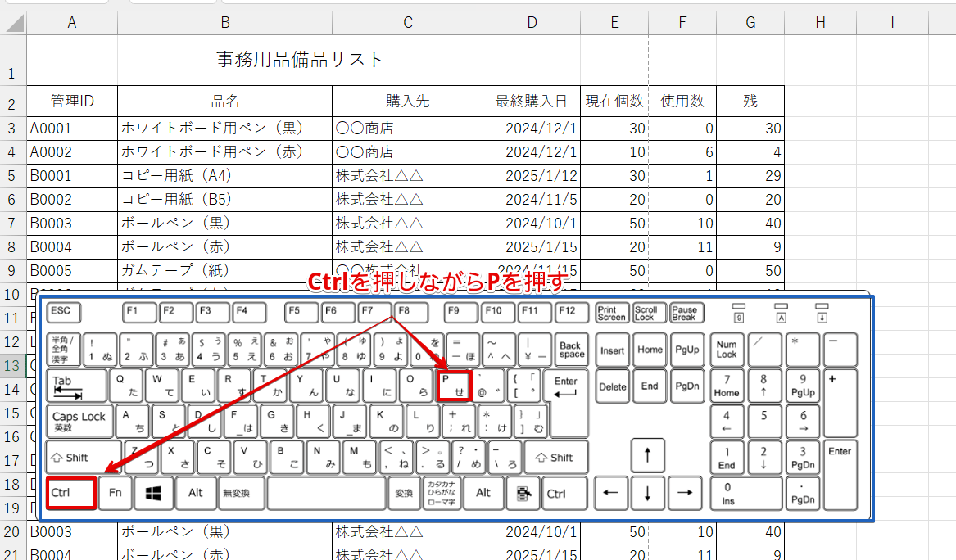Click the Pause Break key
This screenshot has height=560, width=956.
coord(685,312)
